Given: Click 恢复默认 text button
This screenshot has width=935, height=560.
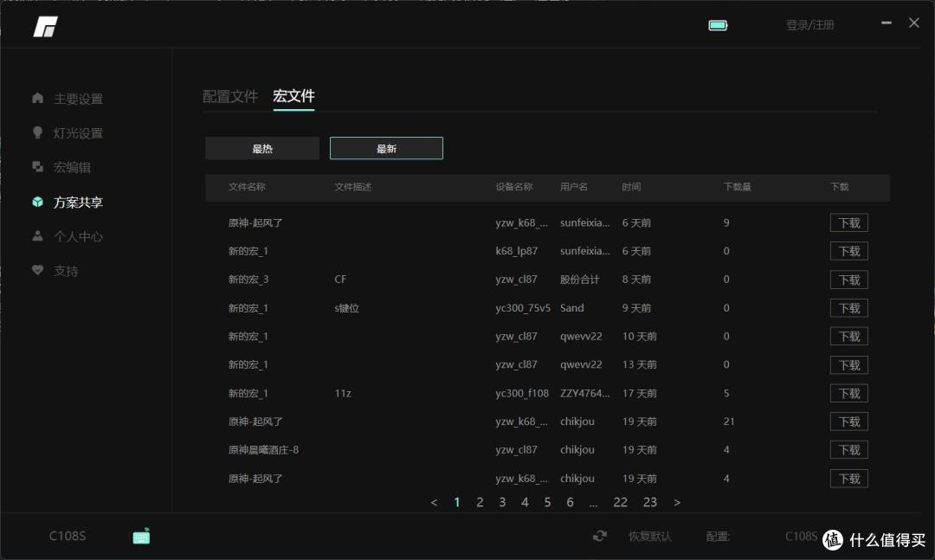Looking at the screenshot, I should click(650, 537).
